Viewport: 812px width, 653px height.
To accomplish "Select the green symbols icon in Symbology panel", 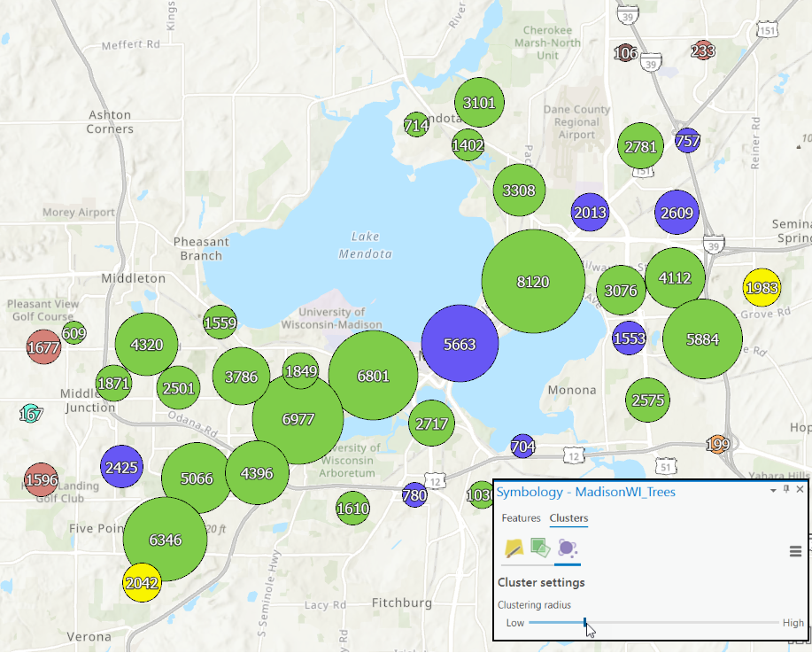I will pyautogui.click(x=538, y=549).
